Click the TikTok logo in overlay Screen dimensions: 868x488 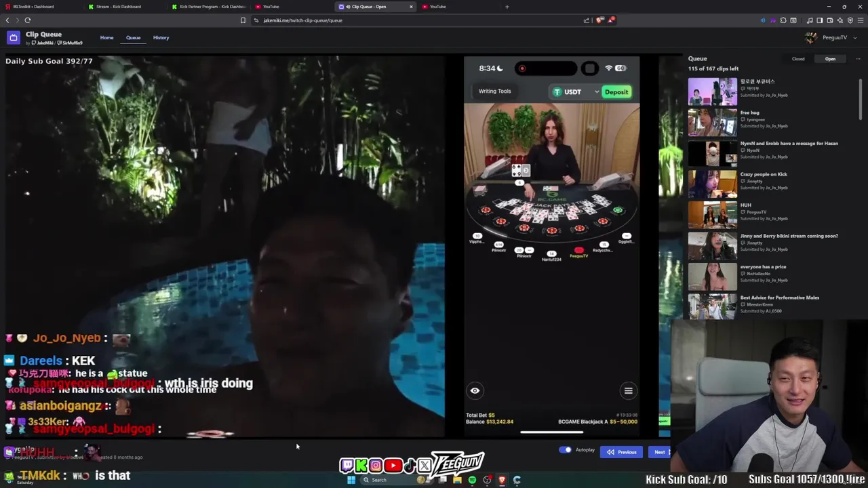410,466
